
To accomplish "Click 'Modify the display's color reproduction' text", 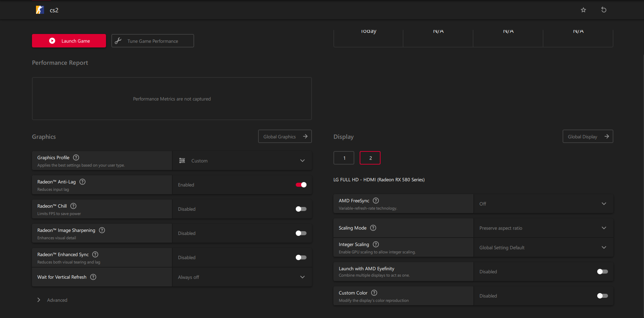I will 374,301.
